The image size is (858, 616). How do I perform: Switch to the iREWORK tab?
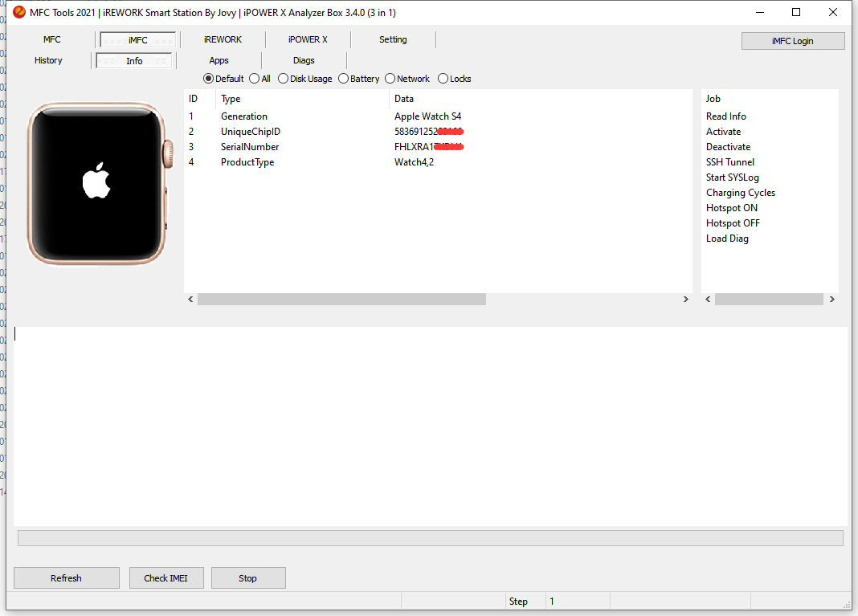click(x=223, y=39)
